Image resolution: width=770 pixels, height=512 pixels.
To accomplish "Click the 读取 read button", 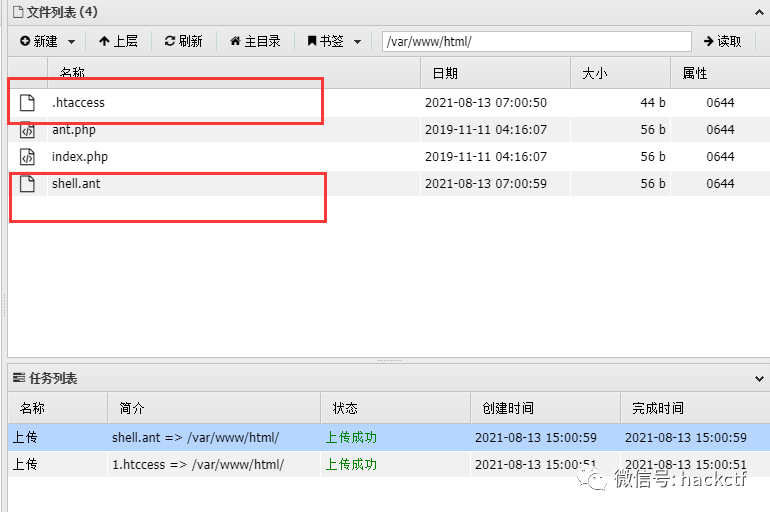I will 722,41.
